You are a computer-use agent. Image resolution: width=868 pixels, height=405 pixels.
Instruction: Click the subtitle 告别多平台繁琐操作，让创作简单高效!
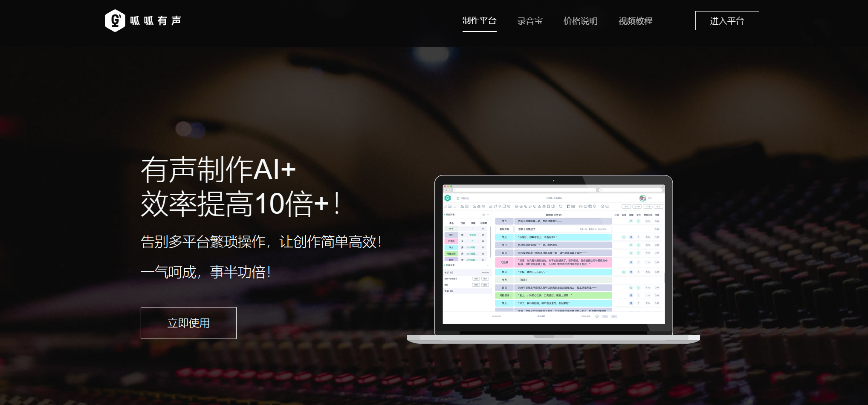click(x=261, y=241)
